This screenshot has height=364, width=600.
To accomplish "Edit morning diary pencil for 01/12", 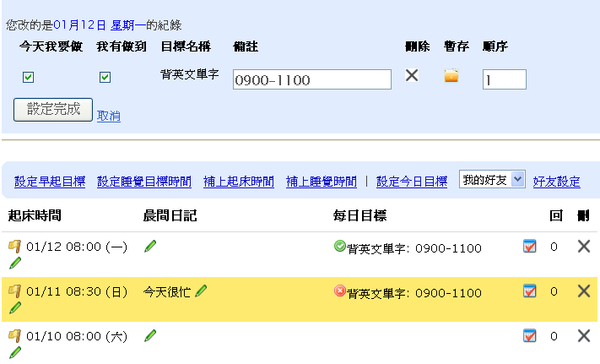I will tap(150, 246).
